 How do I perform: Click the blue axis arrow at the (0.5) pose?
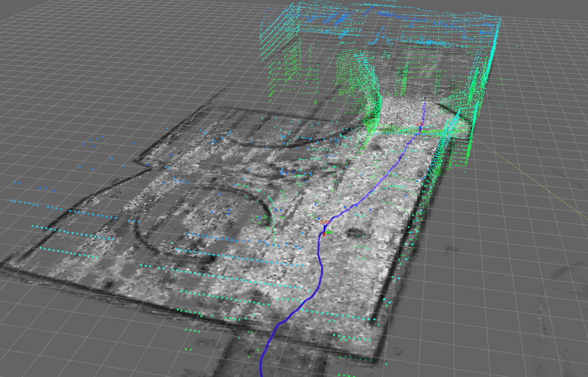[x=324, y=227]
